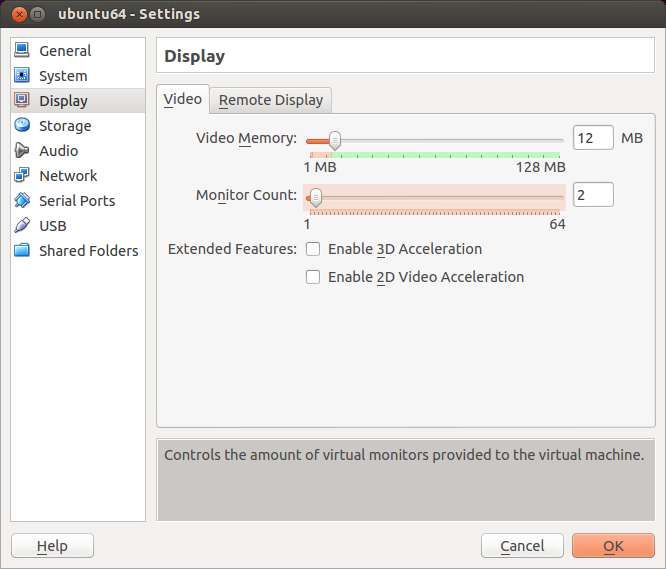Click the 64 maximum monitor label
This screenshot has width=666, height=569.
coord(557,224)
